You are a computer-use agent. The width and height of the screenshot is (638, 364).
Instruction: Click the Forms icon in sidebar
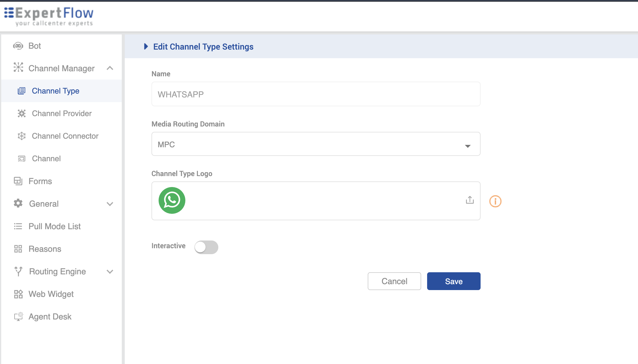pyautogui.click(x=18, y=181)
